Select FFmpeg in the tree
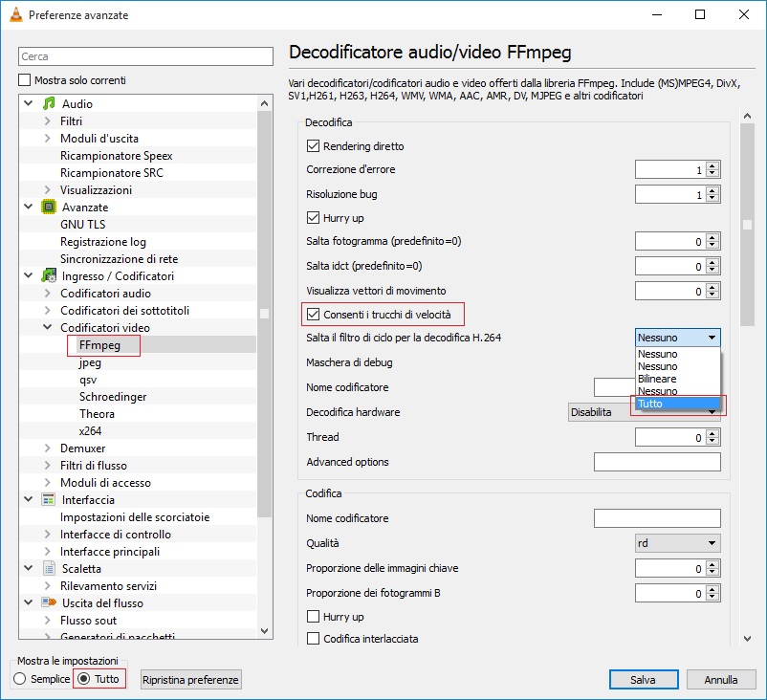 point(99,345)
